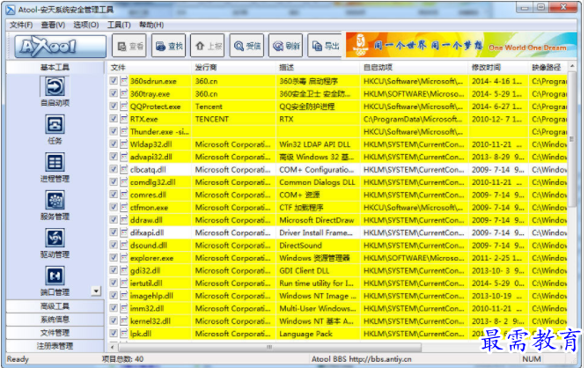Select the dsound.dll file name

pyautogui.click(x=149, y=245)
